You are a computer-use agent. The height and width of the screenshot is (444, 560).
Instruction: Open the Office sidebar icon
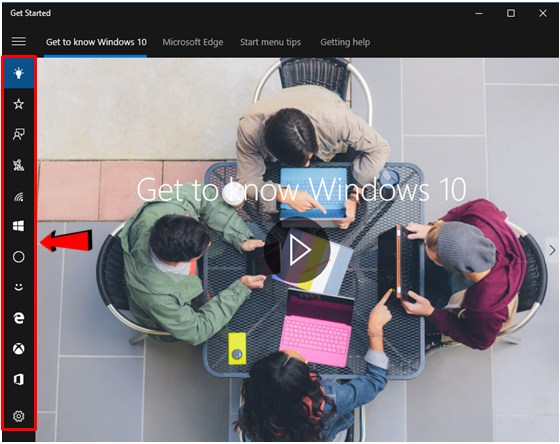point(19,379)
